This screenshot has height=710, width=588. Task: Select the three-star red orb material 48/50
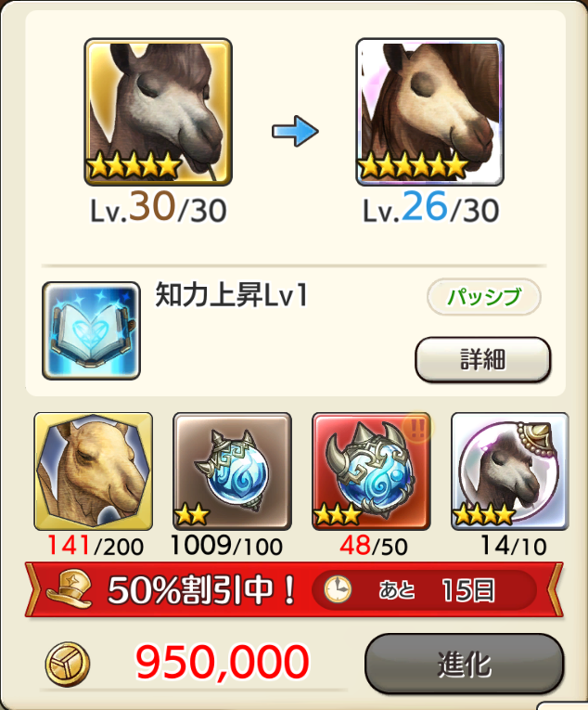(371, 471)
